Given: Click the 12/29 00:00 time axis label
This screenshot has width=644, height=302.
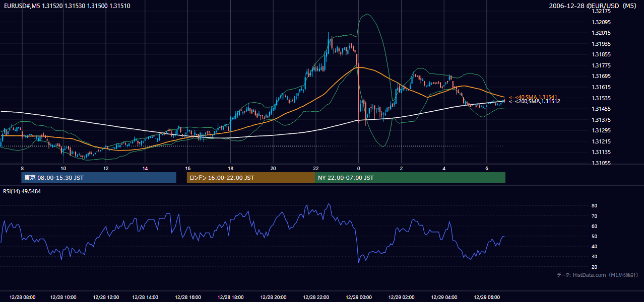Looking at the screenshot, I should tap(359, 297).
